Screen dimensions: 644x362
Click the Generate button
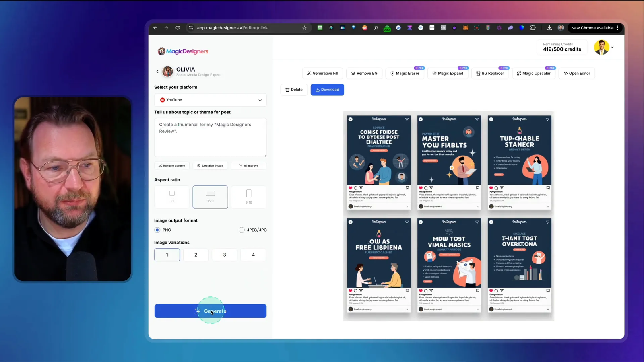(x=210, y=311)
